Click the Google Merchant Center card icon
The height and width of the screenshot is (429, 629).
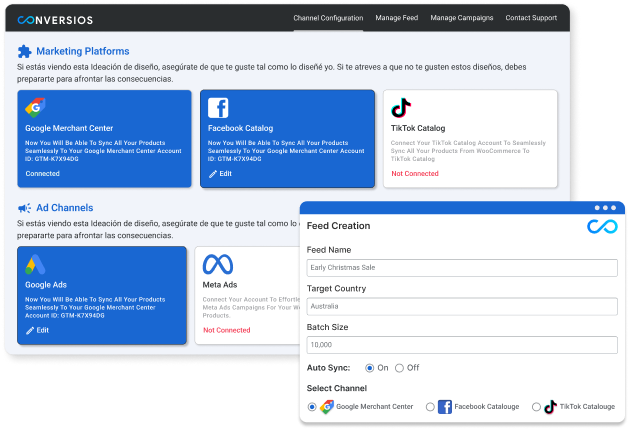coord(35,108)
